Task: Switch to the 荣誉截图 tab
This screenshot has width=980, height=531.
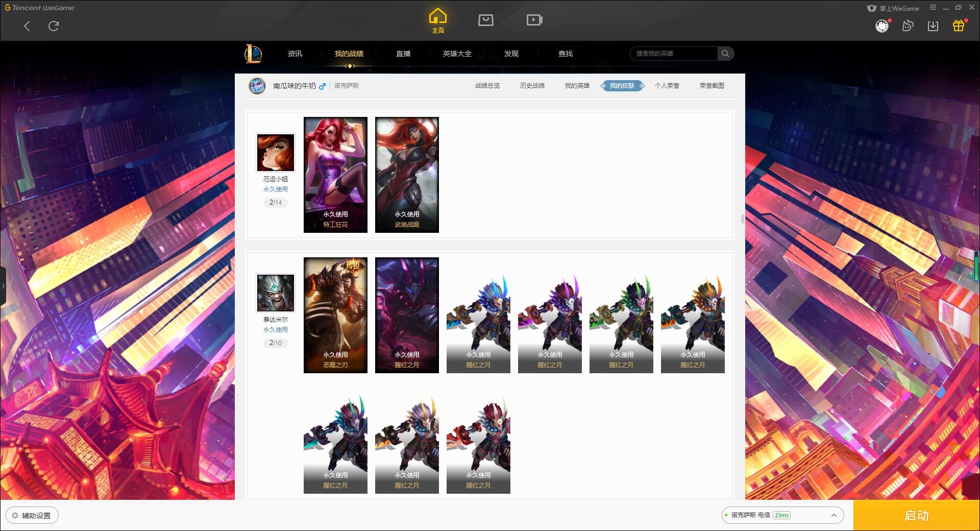Action: [x=712, y=86]
